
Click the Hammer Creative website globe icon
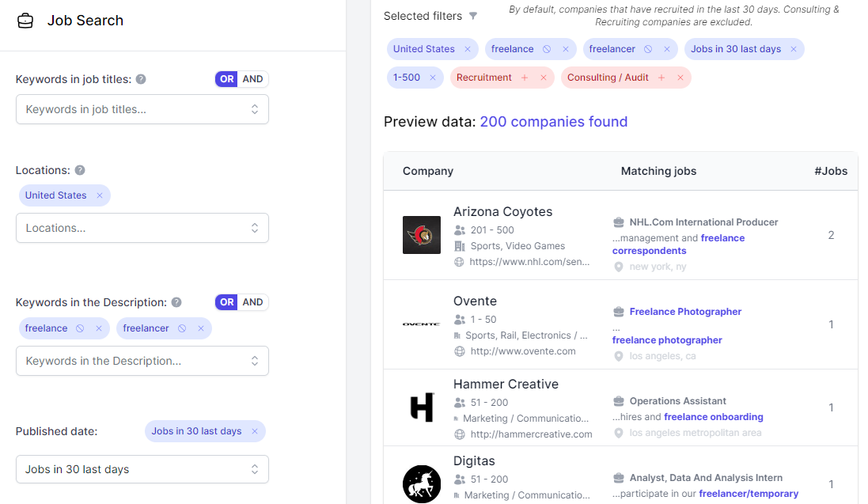tap(460, 434)
